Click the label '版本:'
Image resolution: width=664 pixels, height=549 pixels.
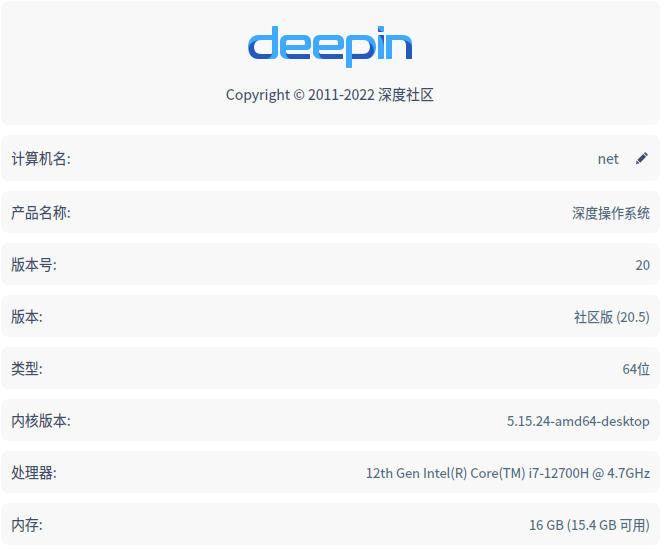coord(27,317)
